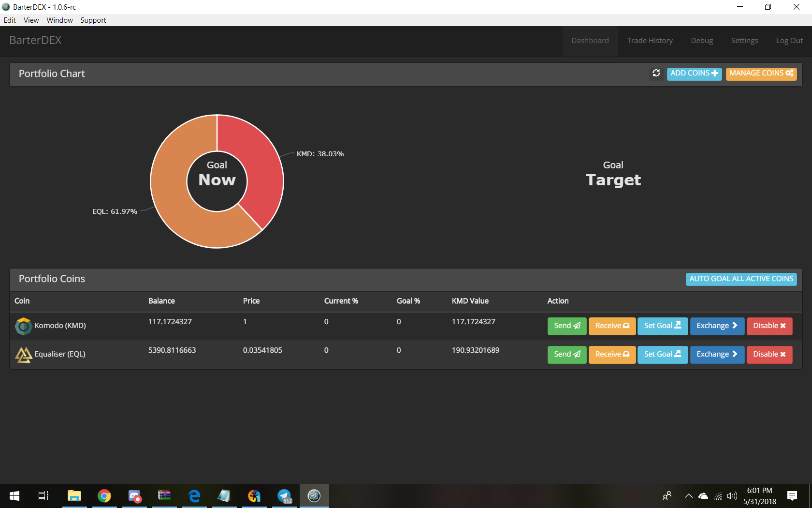Click the EQL: 61.97% chart label

115,211
